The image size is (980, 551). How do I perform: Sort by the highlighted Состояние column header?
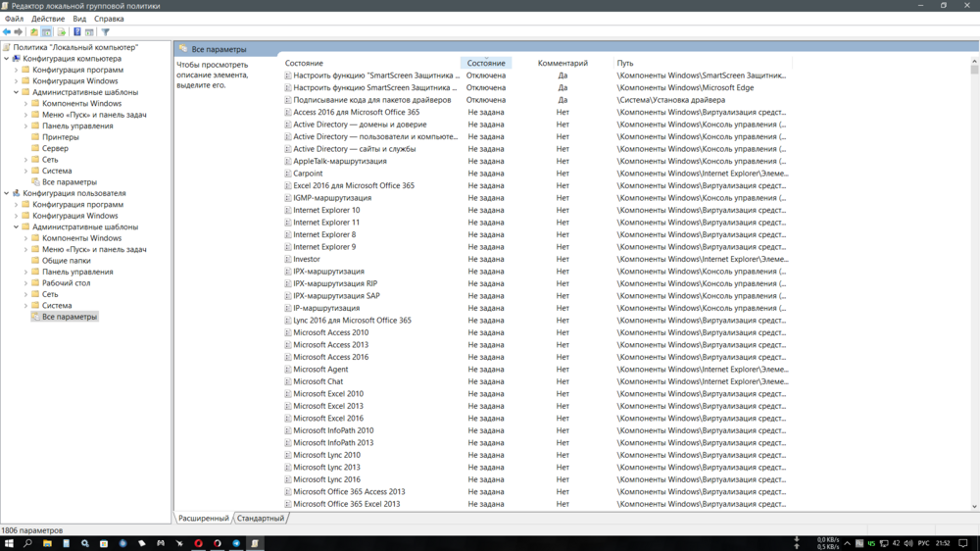(486, 63)
